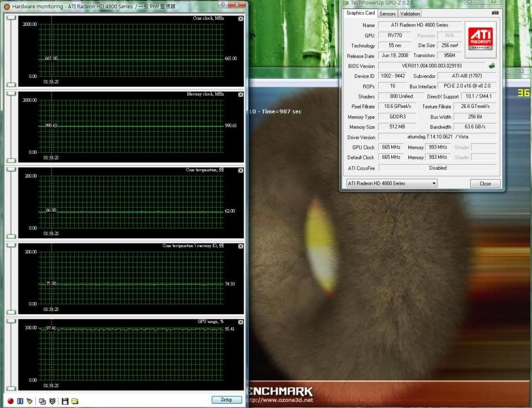Select the Graphics Card tab in GPU-Z
Screen dimensions: 532x408
[x=361, y=13]
